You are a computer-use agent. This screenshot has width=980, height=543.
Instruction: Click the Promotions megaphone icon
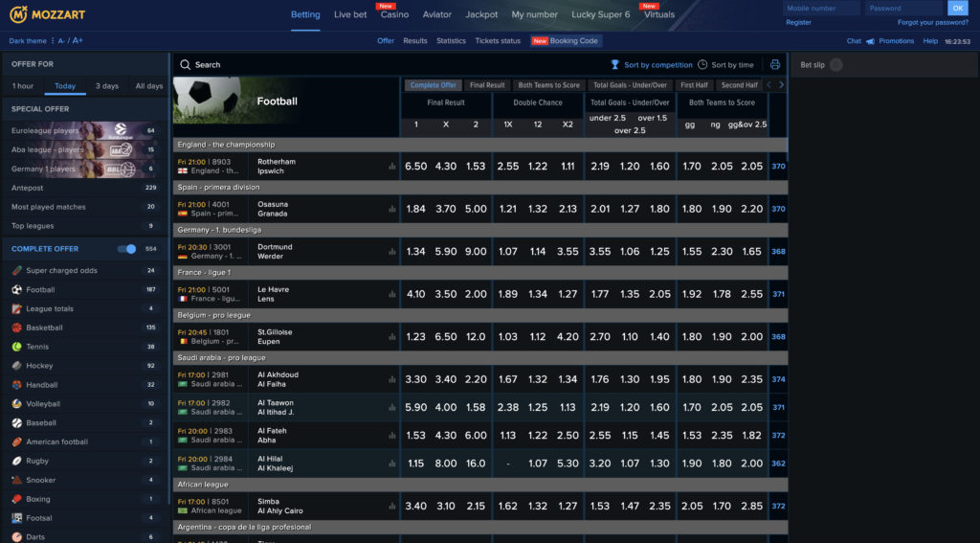(x=870, y=41)
